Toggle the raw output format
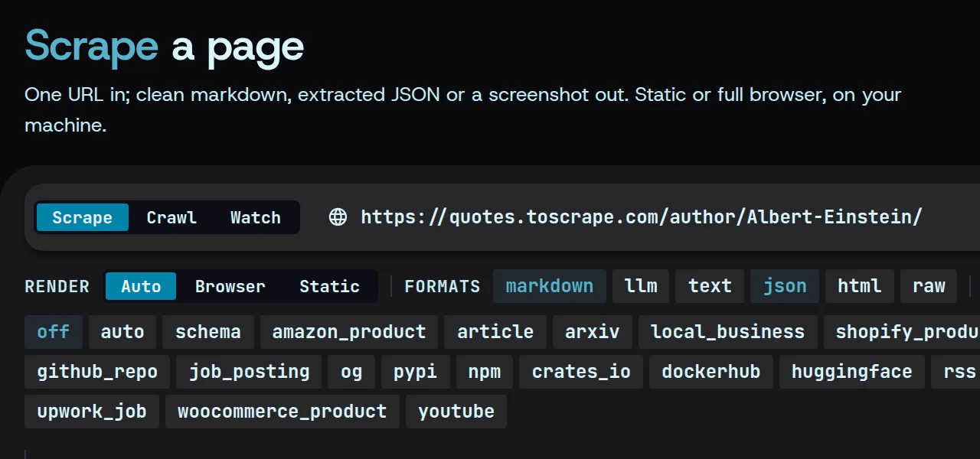The image size is (980, 459). (929, 286)
